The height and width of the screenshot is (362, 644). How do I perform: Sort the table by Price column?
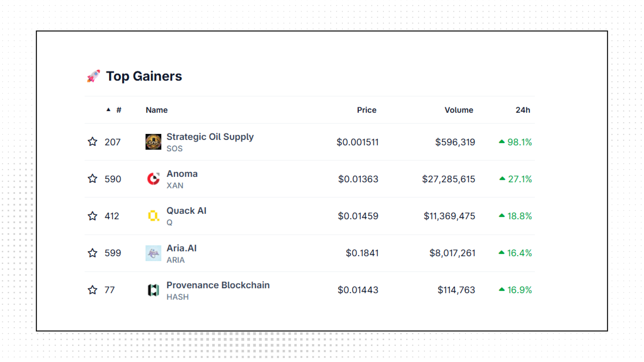(367, 110)
